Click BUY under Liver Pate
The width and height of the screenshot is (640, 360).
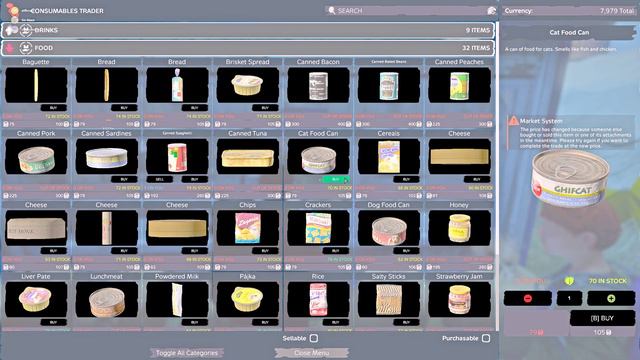(x=53, y=322)
